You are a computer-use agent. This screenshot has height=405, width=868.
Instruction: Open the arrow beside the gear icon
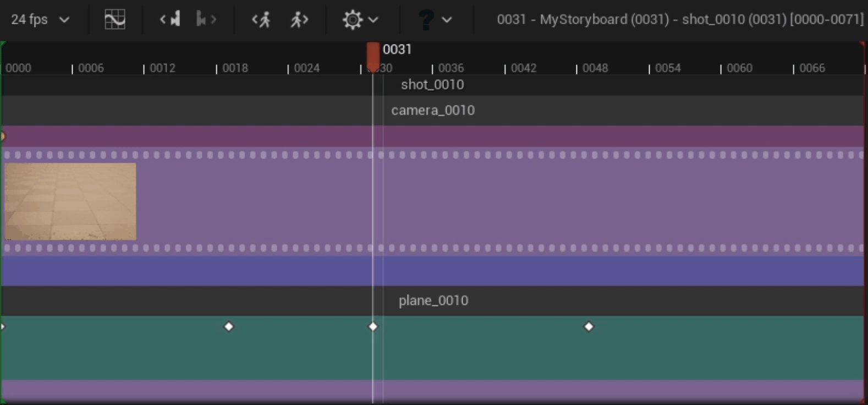click(x=373, y=20)
